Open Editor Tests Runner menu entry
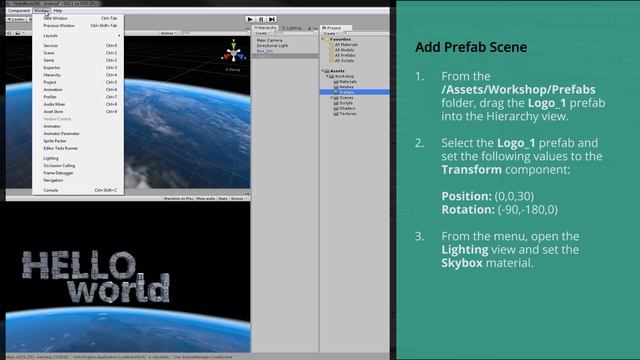Viewport: 640px width, 360px height. pos(78,149)
